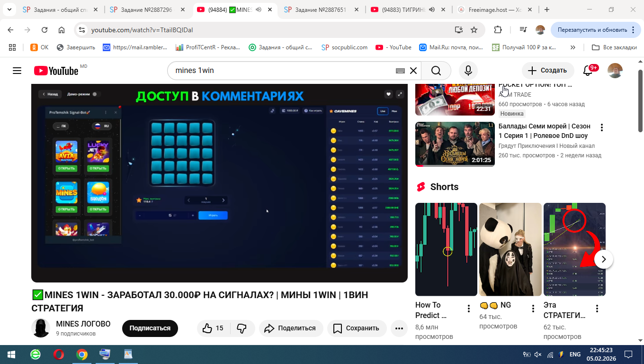The height and width of the screenshot is (364, 644).
Task: Open the YouTube account avatar menu
Action: tap(615, 71)
